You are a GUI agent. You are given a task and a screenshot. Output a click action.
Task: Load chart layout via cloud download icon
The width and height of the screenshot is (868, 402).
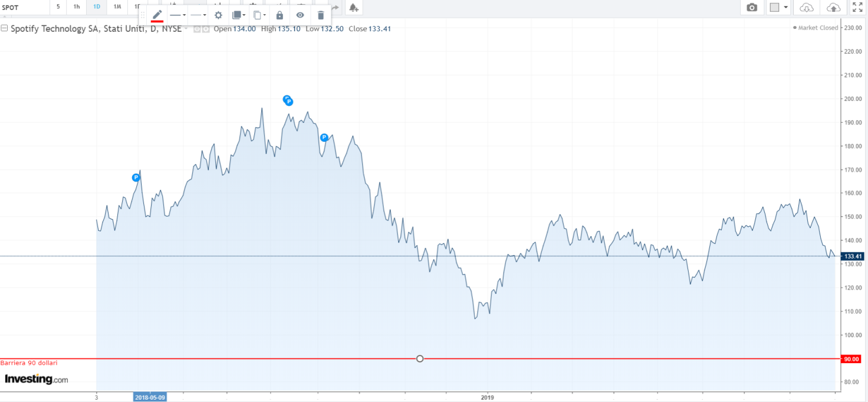point(807,8)
